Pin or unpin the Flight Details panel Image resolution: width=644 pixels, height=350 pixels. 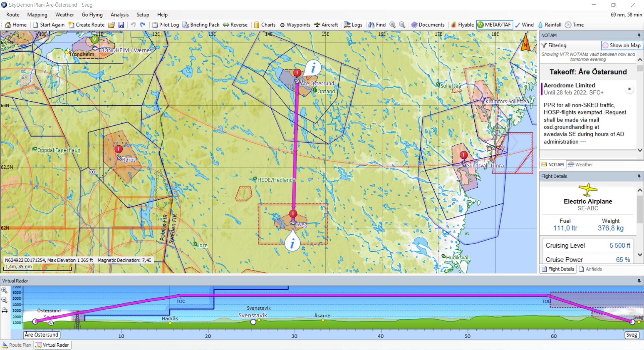(x=639, y=176)
